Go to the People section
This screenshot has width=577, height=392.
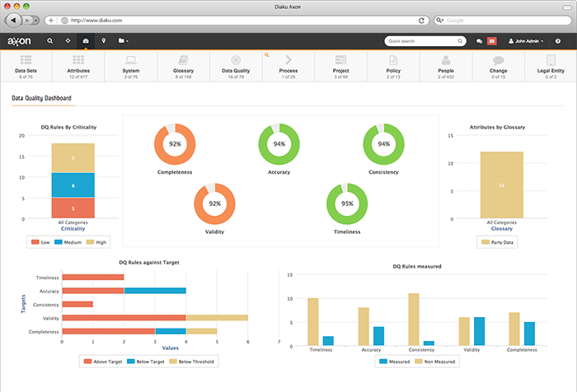pyautogui.click(x=445, y=66)
